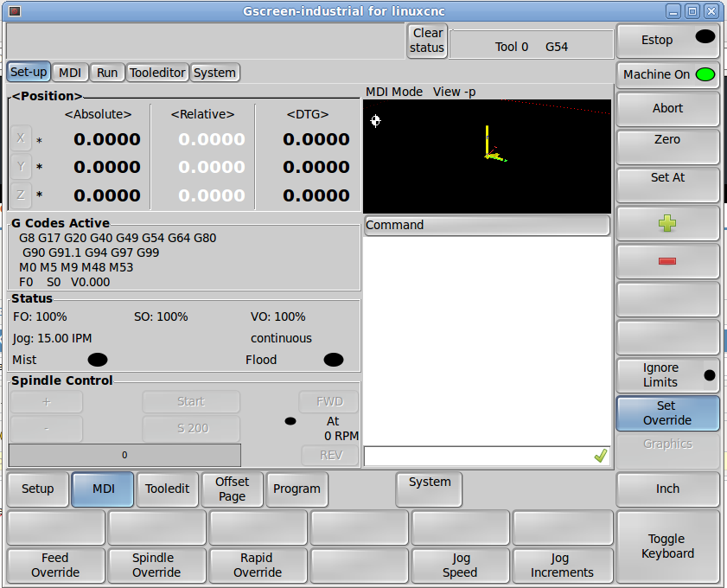Click the Abort button
727x588 pixels.
click(667, 108)
